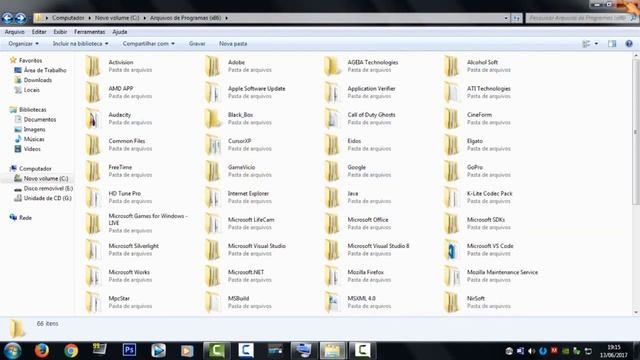640x360 pixels.
Task: Click the taskbar clock showing 19:15
Action: coord(613,351)
